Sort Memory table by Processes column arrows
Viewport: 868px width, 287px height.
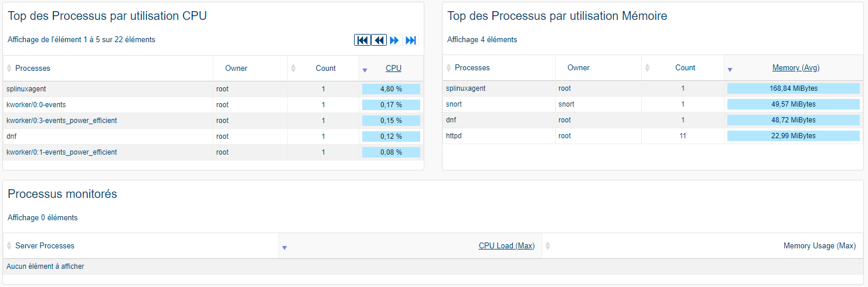tap(449, 68)
